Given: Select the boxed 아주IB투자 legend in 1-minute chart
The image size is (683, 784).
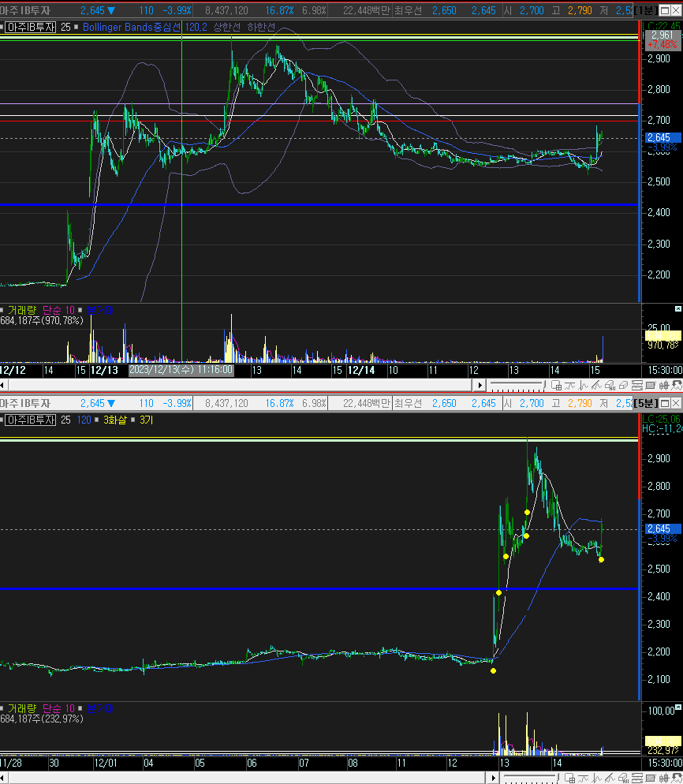Looking at the screenshot, I should [x=31, y=27].
